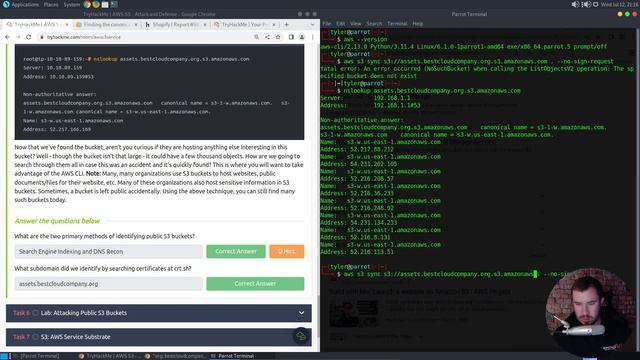
Task: Open Chrome profile icon
Action: click(302, 37)
